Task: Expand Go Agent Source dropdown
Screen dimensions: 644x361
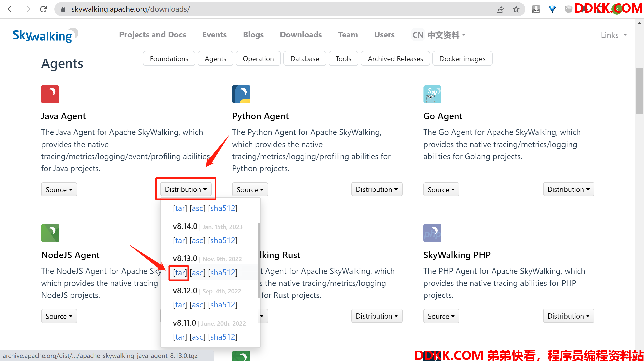Action: tap(441, 189)
